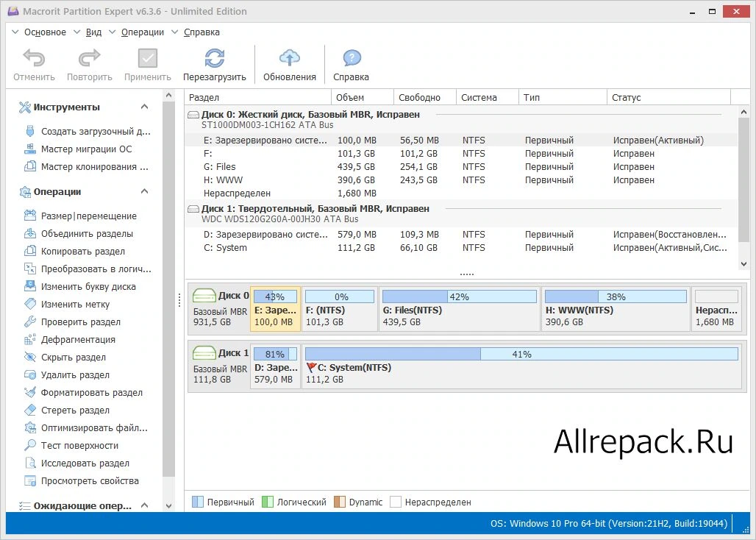The height and width of the screenshot is (540, 756).
Task: Select Delete partition (Удалить раздел)
Action: tap(66, 375)
